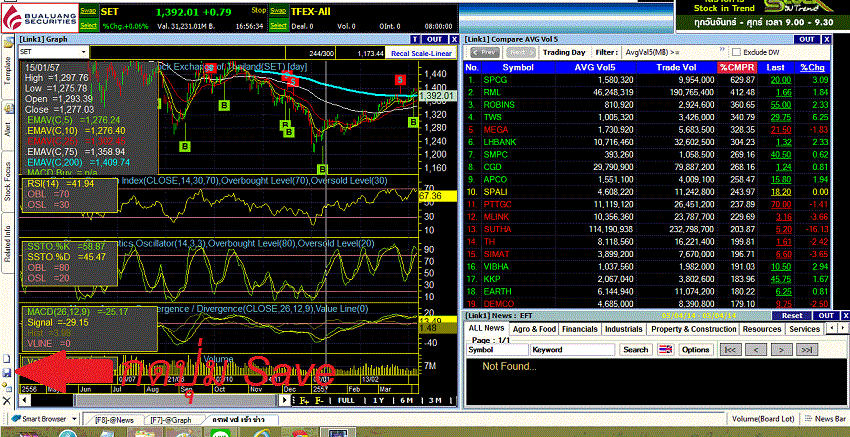Click the SPCG symbol in row 1

coord(495,80)
